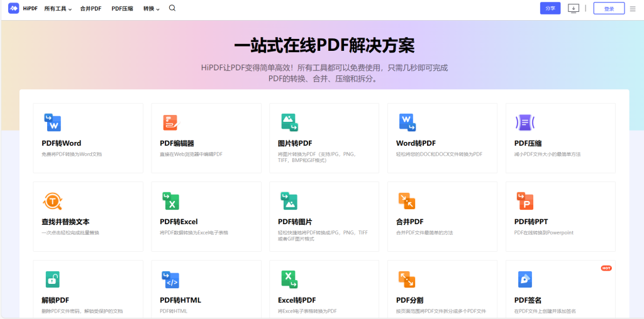The width and height of the screenshot is (644, 319).
Task: Click the 合并PDF card icon
Action: coord(407,201)
